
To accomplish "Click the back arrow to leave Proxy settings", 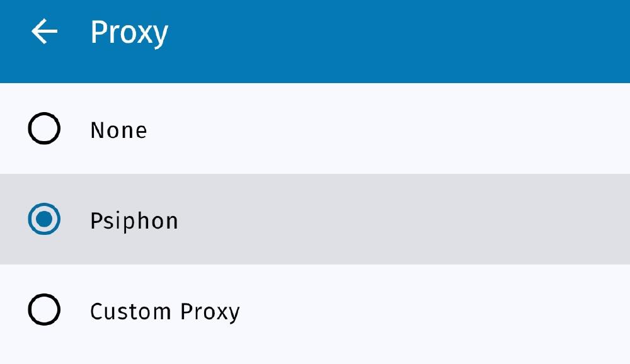I will 43,30.
